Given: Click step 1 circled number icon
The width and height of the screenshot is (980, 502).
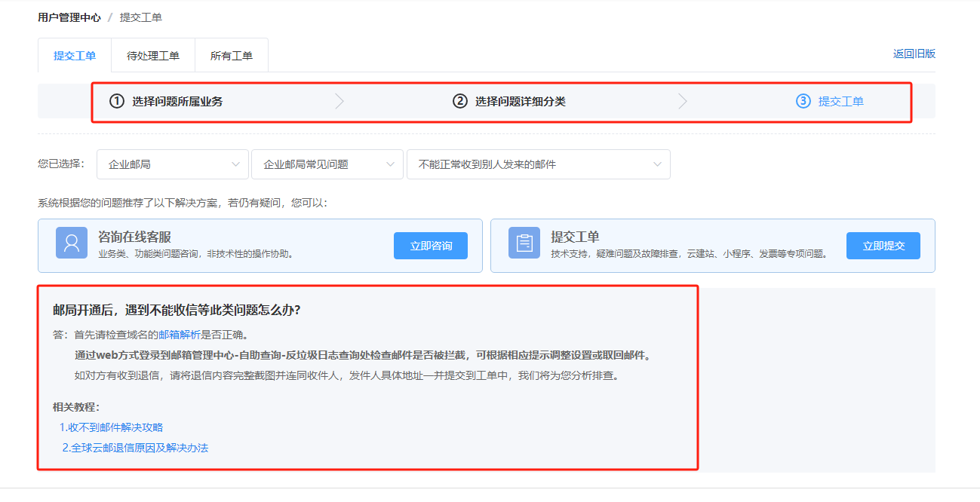Looking at the screenshot, I should 116,101.
